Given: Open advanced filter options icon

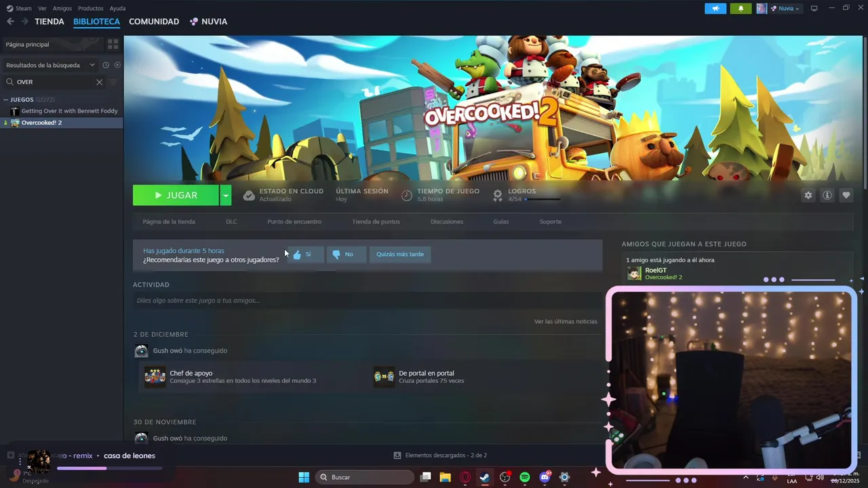Looking at the screenshot, I should tap(113, 82).
